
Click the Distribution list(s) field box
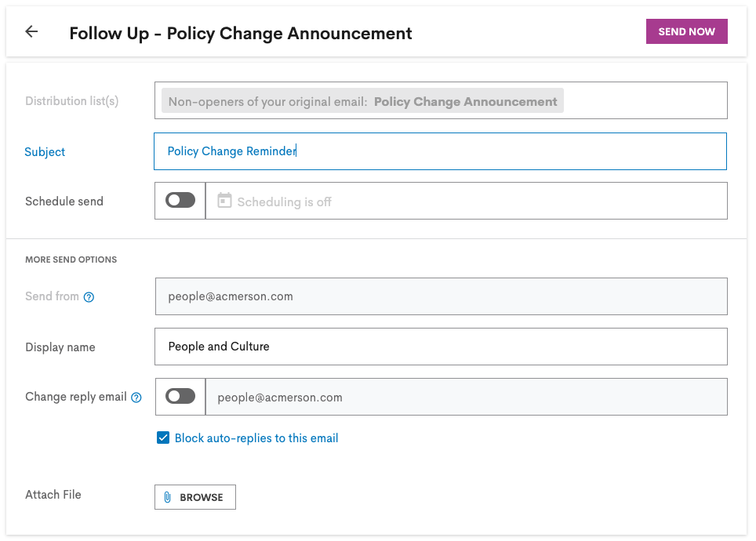(x=441, y=100)
